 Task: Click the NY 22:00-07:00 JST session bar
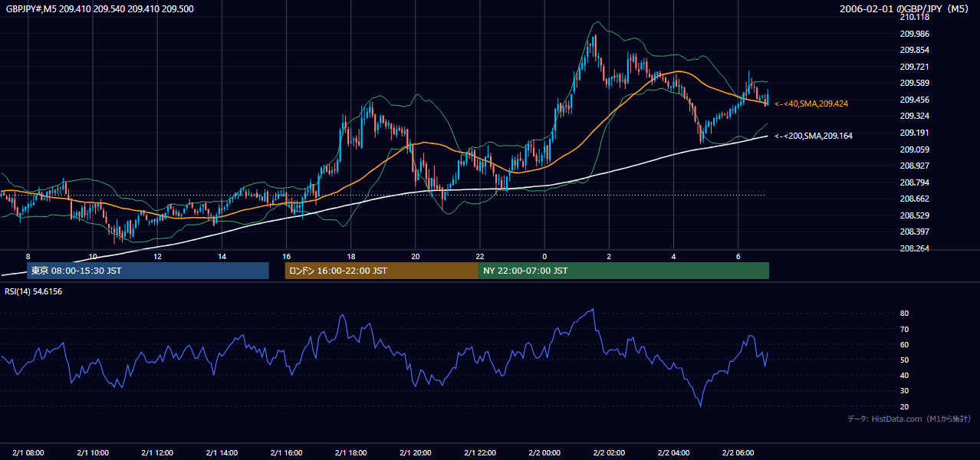coord(623,271)
